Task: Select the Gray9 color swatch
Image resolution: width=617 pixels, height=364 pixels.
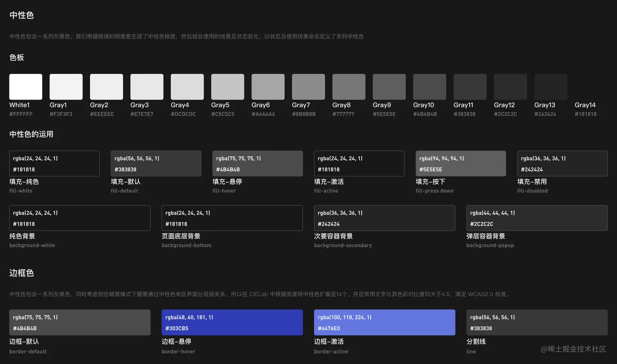Action: coord(389,87)
